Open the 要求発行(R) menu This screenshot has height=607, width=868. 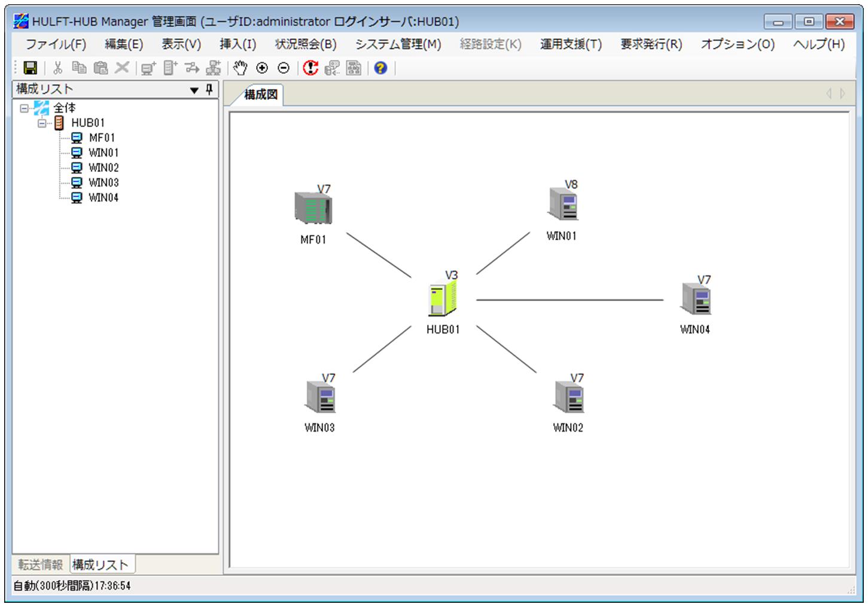pos(651,44)
